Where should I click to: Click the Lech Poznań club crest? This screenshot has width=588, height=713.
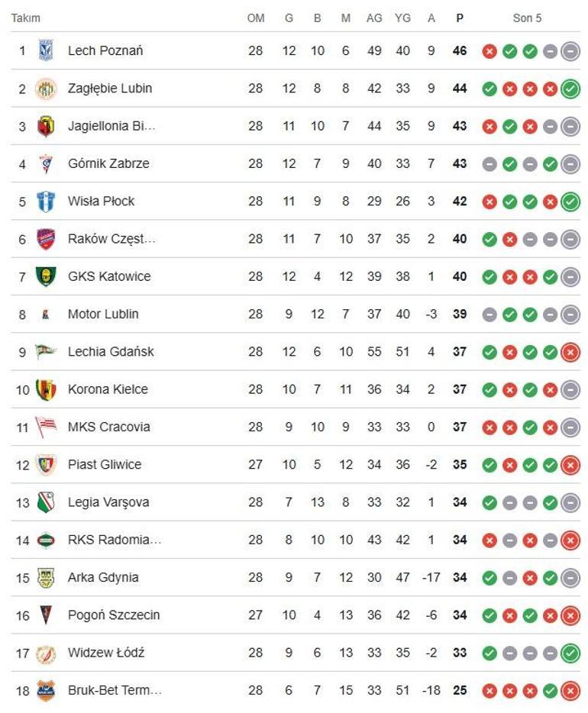pyautogui.click(x=46, y=51)
